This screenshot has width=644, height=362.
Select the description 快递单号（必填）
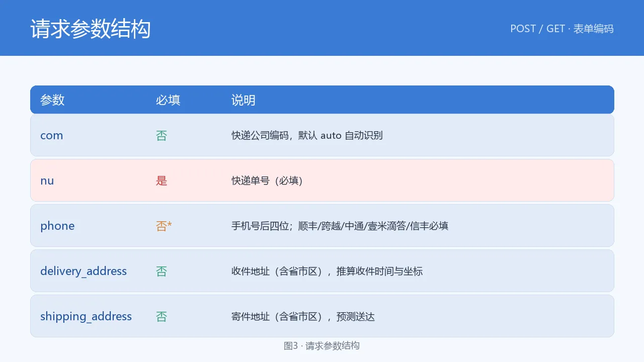click(x=267, y=180)
